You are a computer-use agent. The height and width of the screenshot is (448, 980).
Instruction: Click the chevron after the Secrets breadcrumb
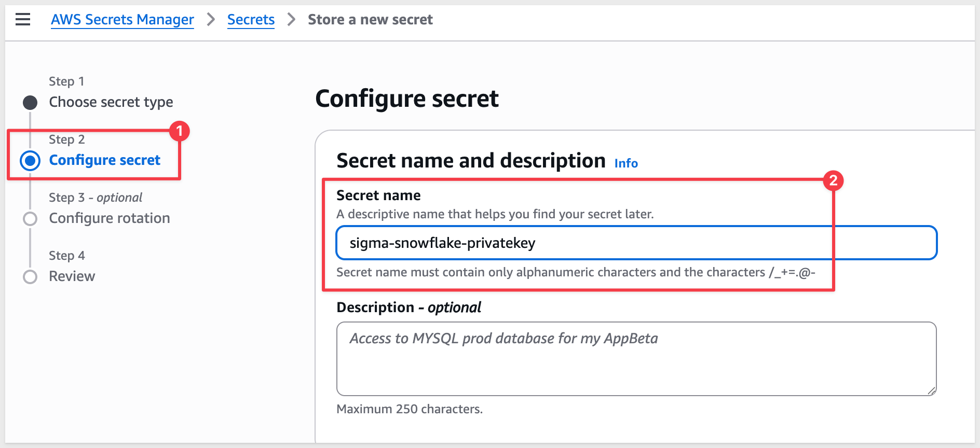pyautogui.click(x=291, y=20)
